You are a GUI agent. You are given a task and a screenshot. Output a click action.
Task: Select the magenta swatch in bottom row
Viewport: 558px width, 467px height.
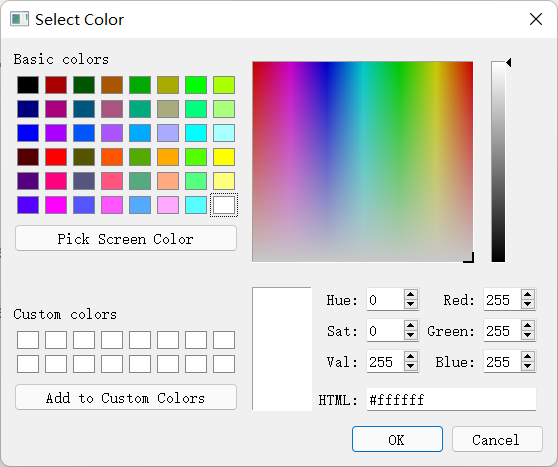56,205
